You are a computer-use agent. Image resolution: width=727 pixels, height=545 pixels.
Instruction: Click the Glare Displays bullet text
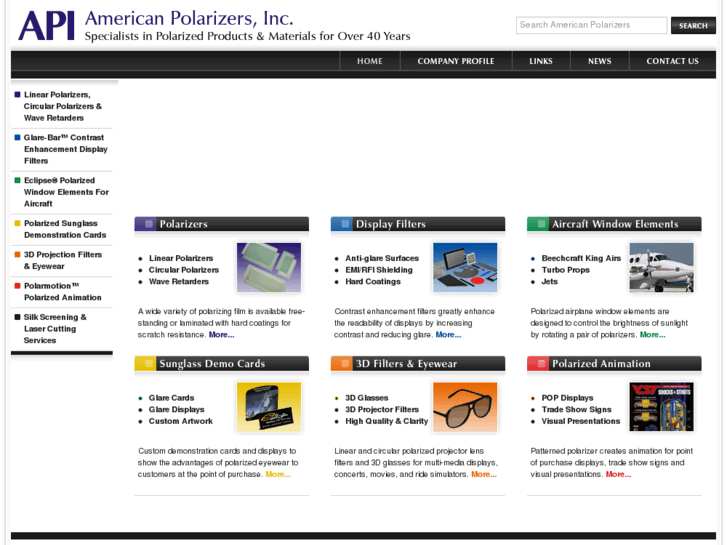coord(176,410)
